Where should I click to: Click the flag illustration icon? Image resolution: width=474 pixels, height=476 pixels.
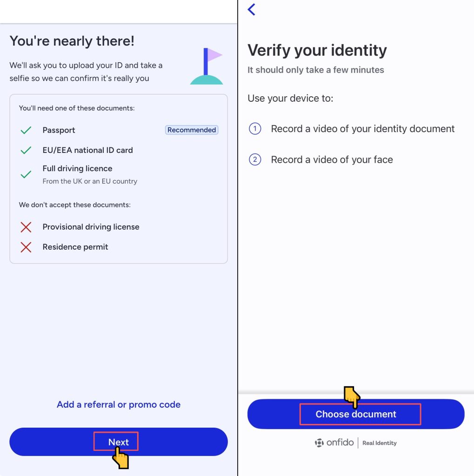[207, 66]
